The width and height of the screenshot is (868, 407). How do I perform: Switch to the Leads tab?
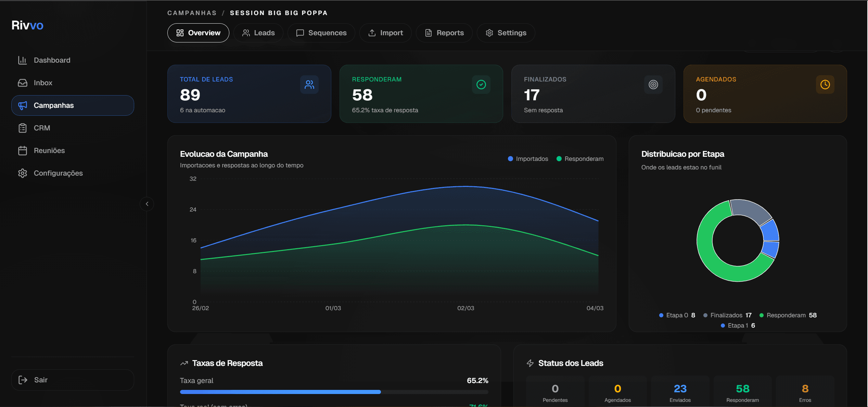click(x=258, y=33)
